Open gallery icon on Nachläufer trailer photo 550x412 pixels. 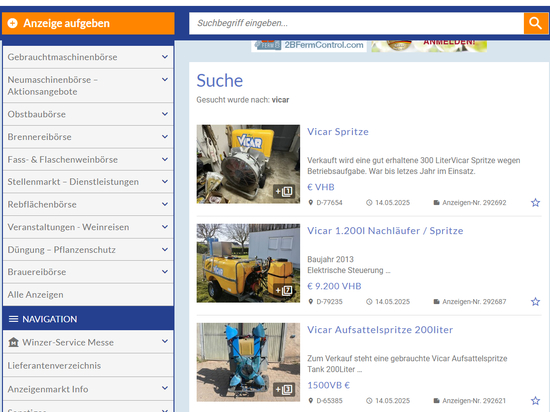click(284, 290)
